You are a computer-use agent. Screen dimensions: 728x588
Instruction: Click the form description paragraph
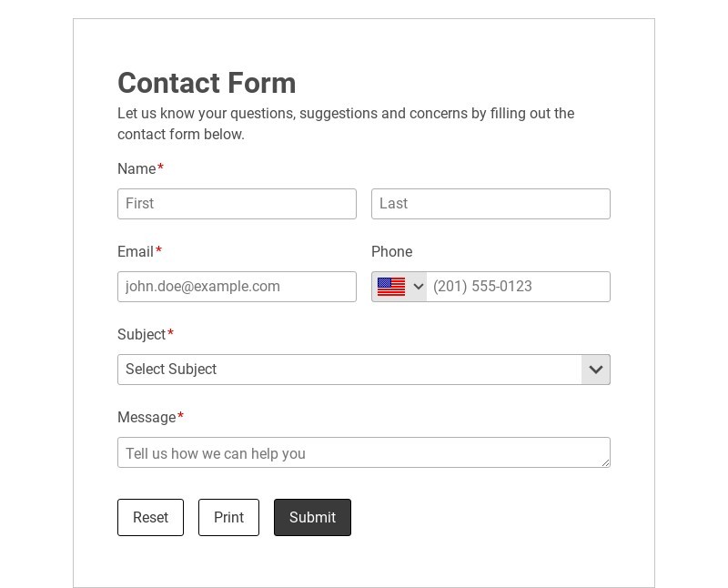(x=346, y=124)
